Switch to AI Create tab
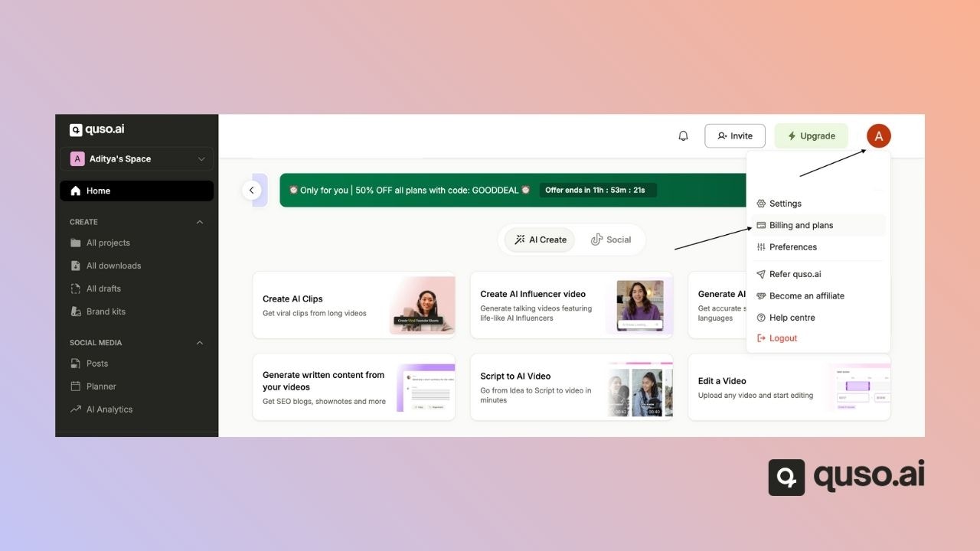The height and width of the screenshot is (551, 980). coord(540,240)
